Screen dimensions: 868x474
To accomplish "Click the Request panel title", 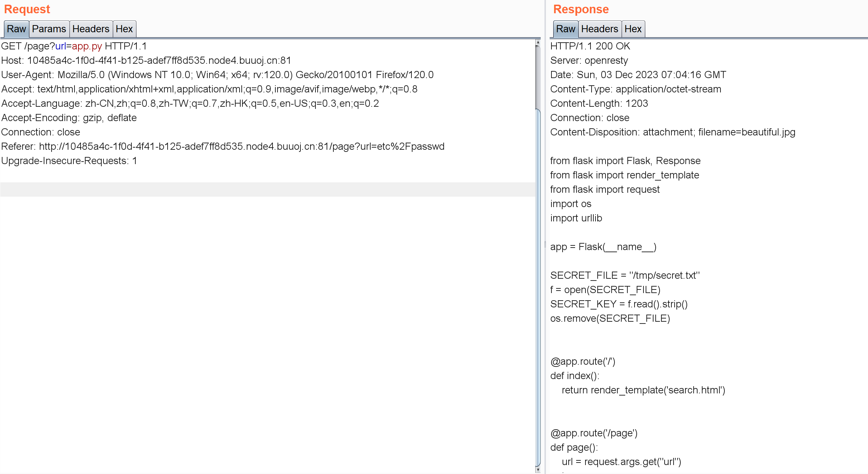I will [x=27, y=9].
